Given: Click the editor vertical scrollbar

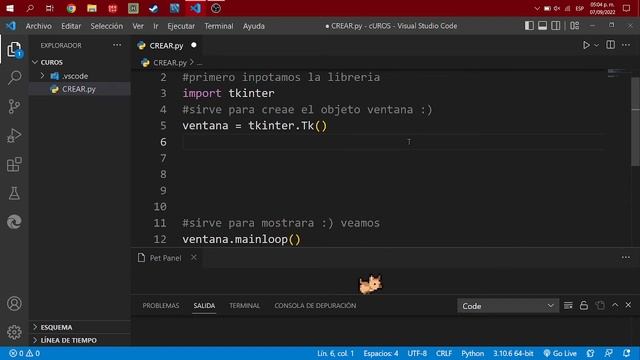Looking at the screenshot, I should 636,122.
